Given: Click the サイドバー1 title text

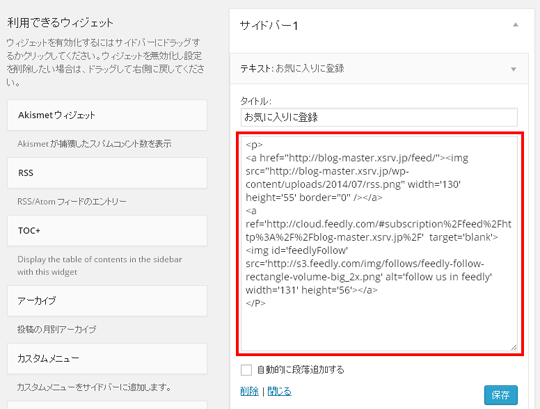Looking at the screenshot, I should pos(269,25).
